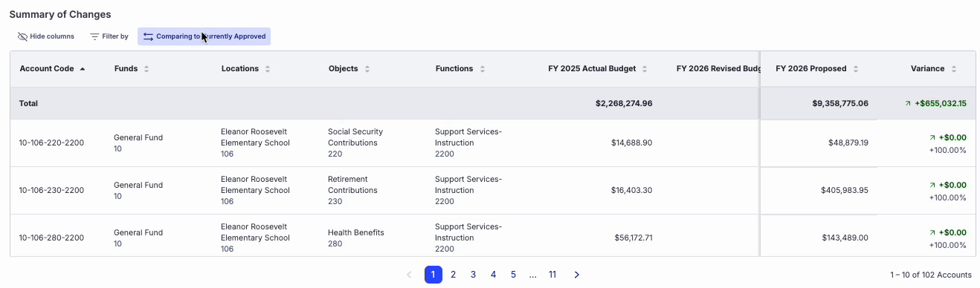980x288 pixels.
Task: Sort the Variance column
Action: pyautogui.click(x=954, y=69)
